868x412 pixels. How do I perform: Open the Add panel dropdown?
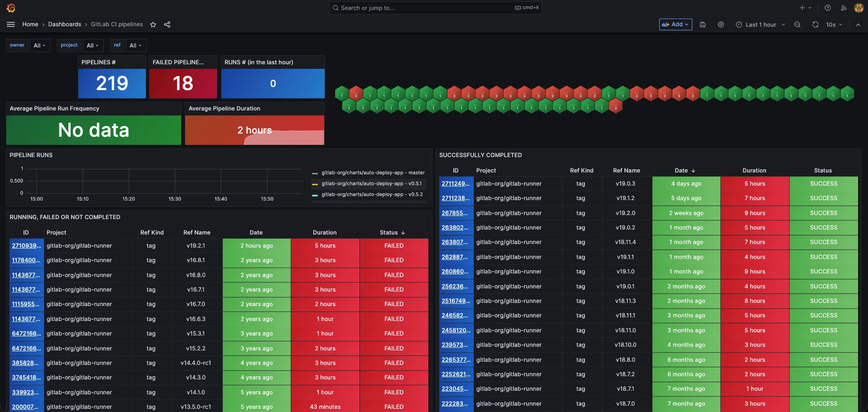(x=676, y=24)
